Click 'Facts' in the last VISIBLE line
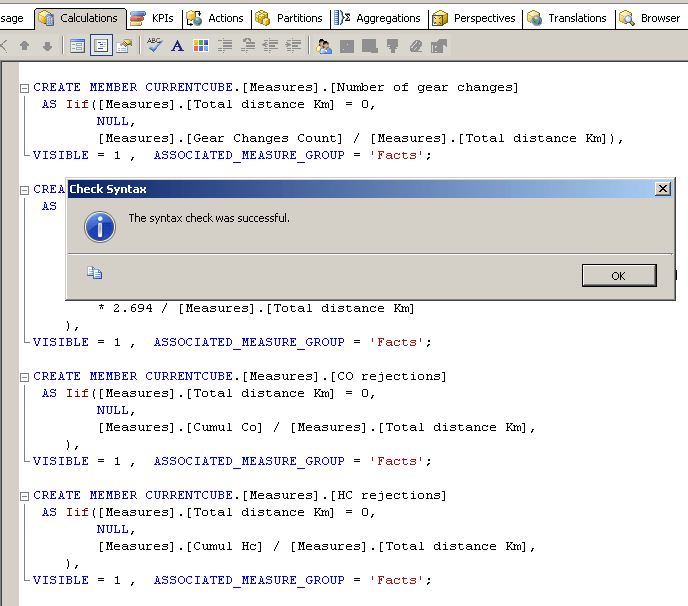688x606 pixels. click(x=397, y=580)
